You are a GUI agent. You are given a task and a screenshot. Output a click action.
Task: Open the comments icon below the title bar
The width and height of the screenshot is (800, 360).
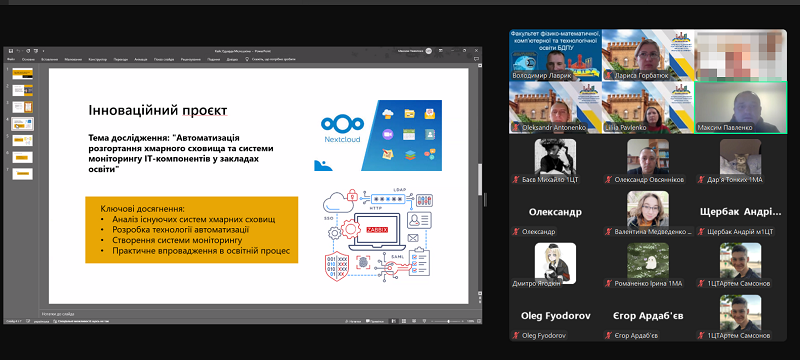[477, 60]
